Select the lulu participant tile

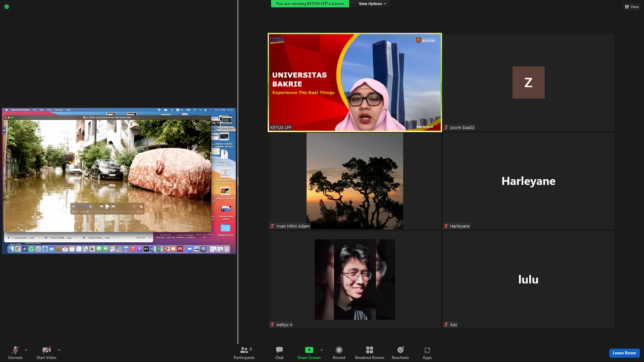528,280
